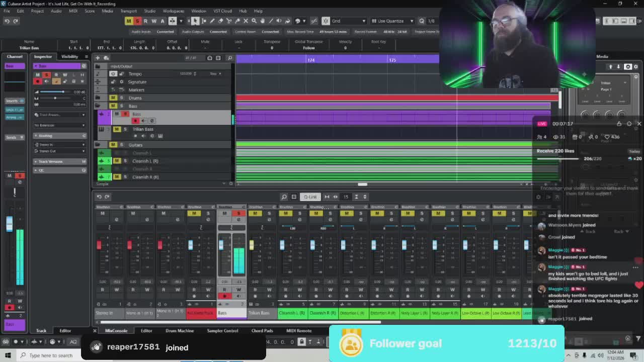Activate the Tempo track power button

(x=113, y=73)
